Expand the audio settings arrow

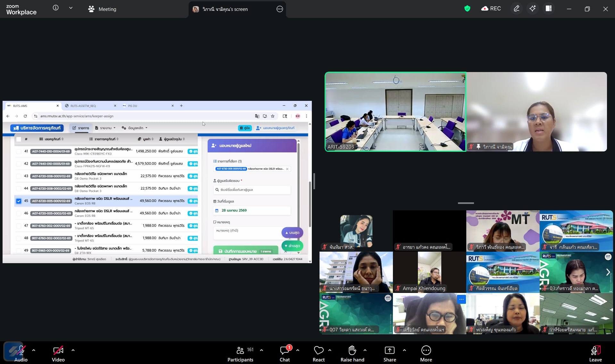[34, 350]
